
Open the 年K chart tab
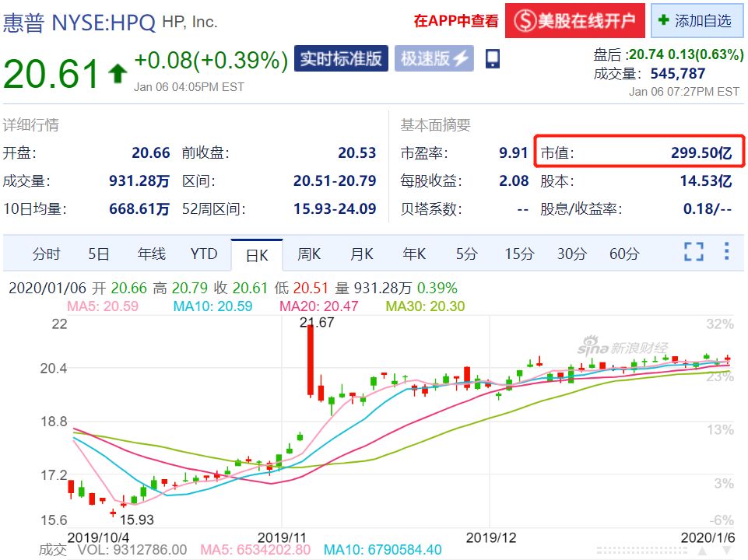click(413, 254)
